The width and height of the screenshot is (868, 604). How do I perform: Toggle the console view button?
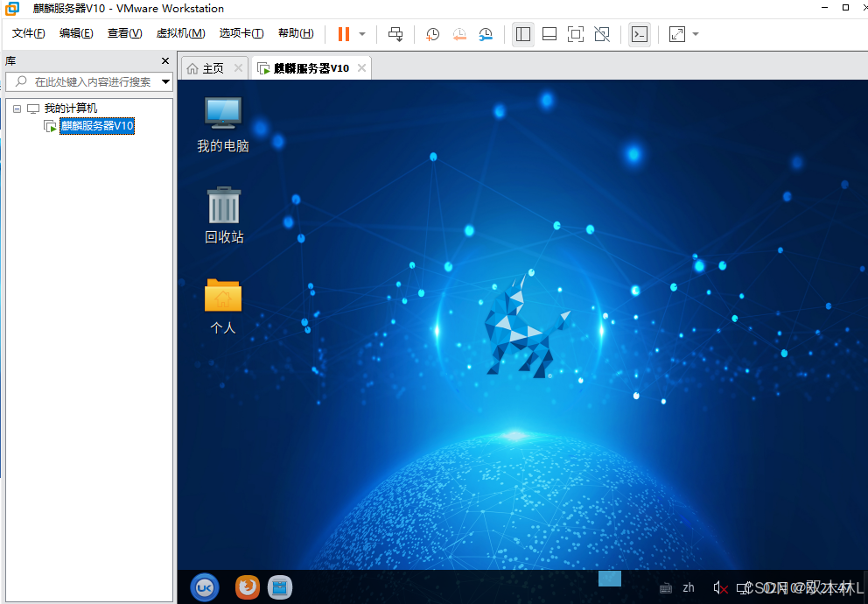[640, 34]
